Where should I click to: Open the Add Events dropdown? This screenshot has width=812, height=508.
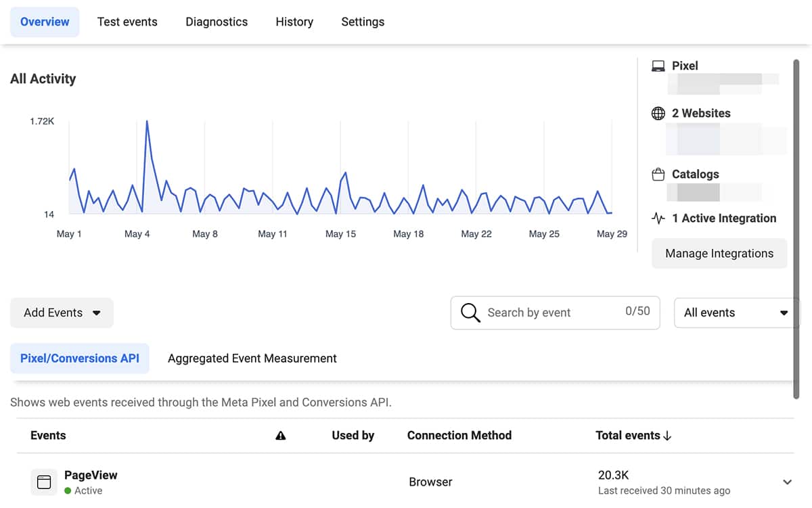pos(62,313)
